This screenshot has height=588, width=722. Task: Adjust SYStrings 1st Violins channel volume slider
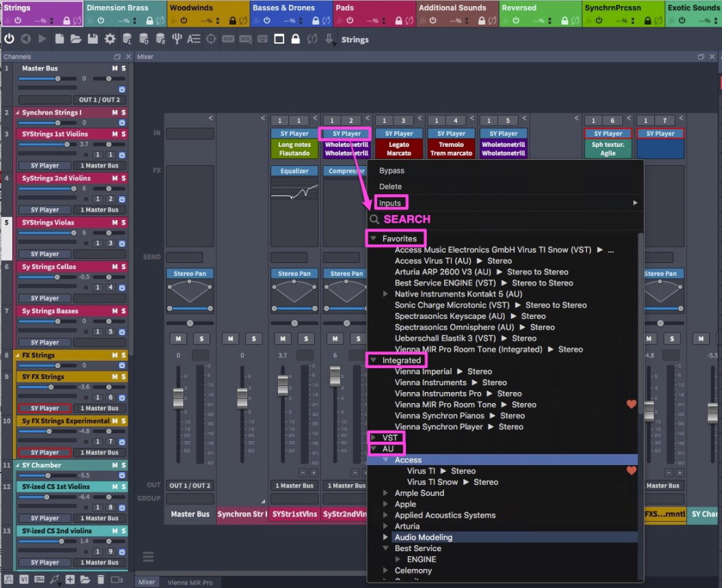[x=67, y=144]
